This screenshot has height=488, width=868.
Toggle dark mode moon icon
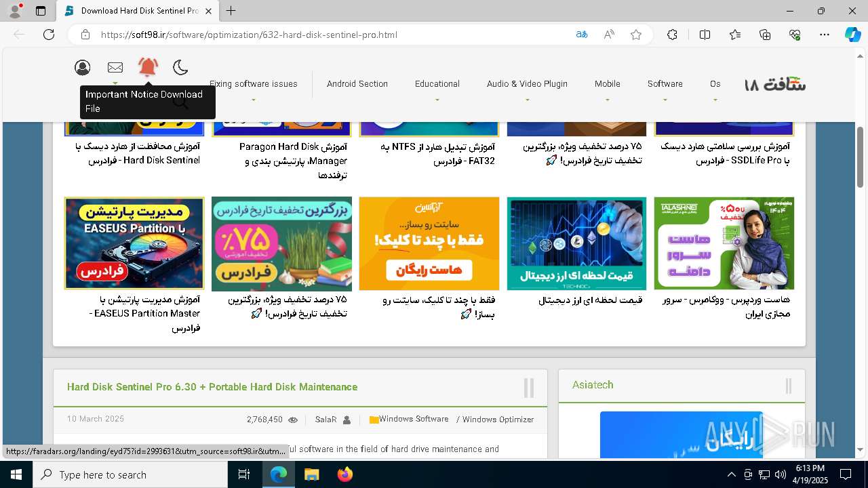point(180,67)
